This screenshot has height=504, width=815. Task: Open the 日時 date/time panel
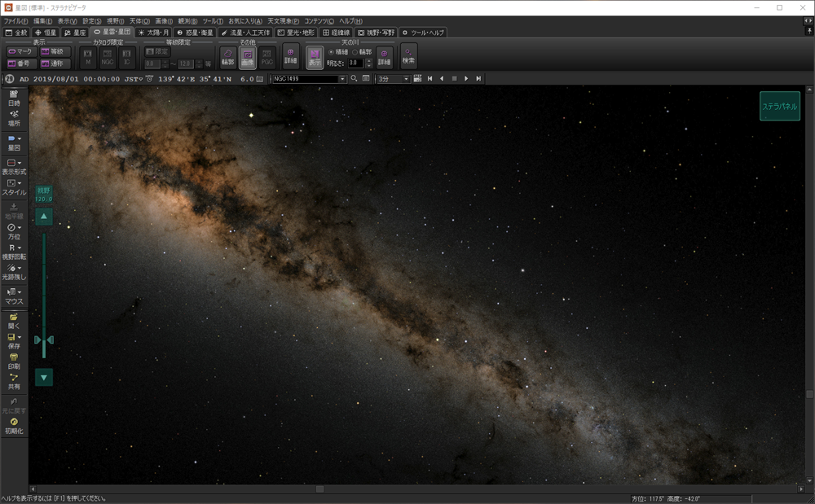coord(14,98)
